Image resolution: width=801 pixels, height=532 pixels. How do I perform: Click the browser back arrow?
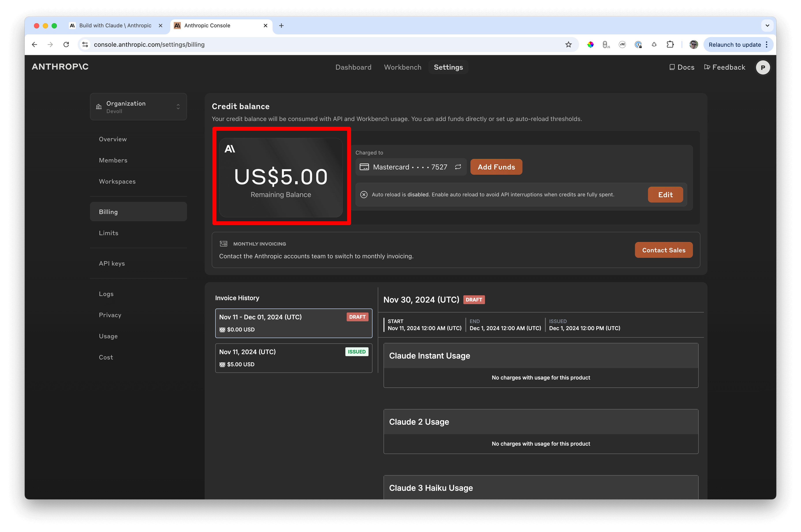tap(34, 45)
